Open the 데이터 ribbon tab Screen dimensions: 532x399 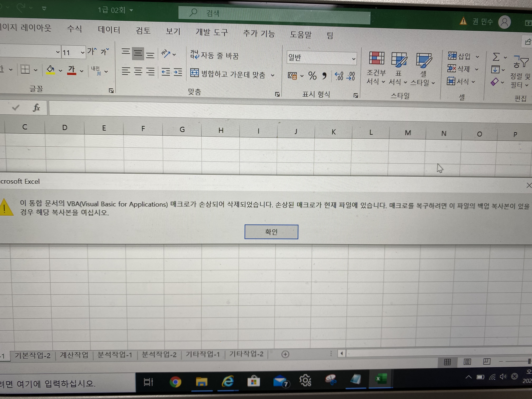pyautogui.click(x=109, y=30)
